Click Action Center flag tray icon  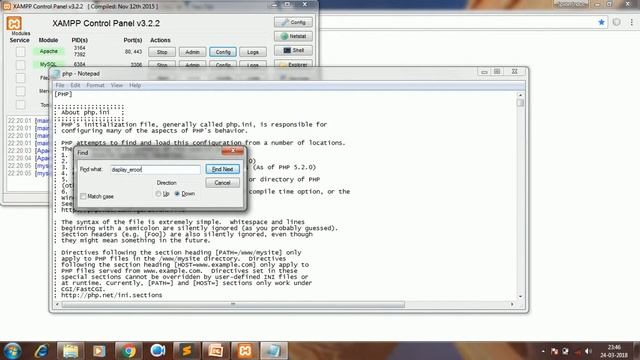(554, 351)
